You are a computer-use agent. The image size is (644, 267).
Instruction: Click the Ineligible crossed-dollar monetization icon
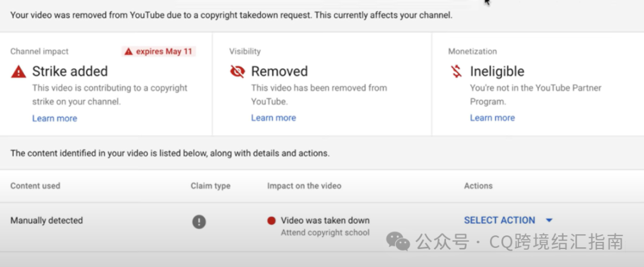[x=456, y=72]
